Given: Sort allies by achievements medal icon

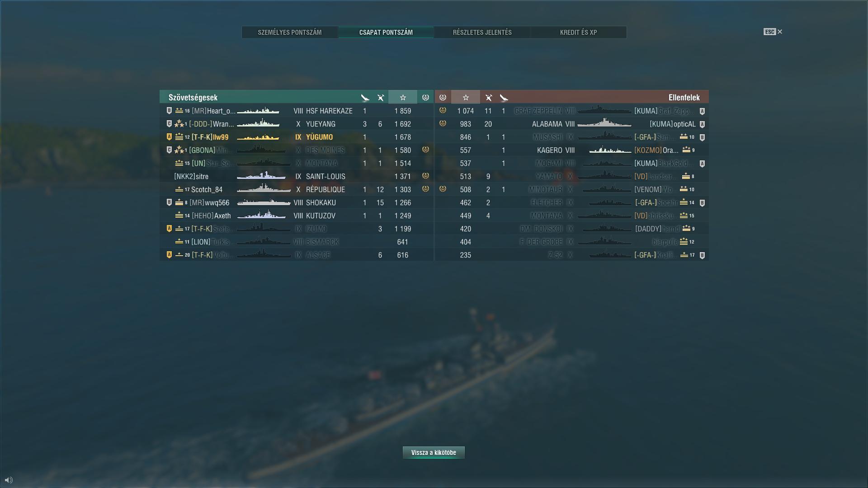Looking at the screenshot, I should click(x=425, y=97).
